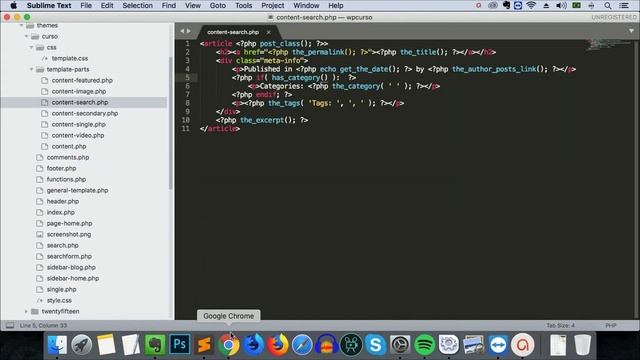Open functions.php in sidebar

[66, 180]
